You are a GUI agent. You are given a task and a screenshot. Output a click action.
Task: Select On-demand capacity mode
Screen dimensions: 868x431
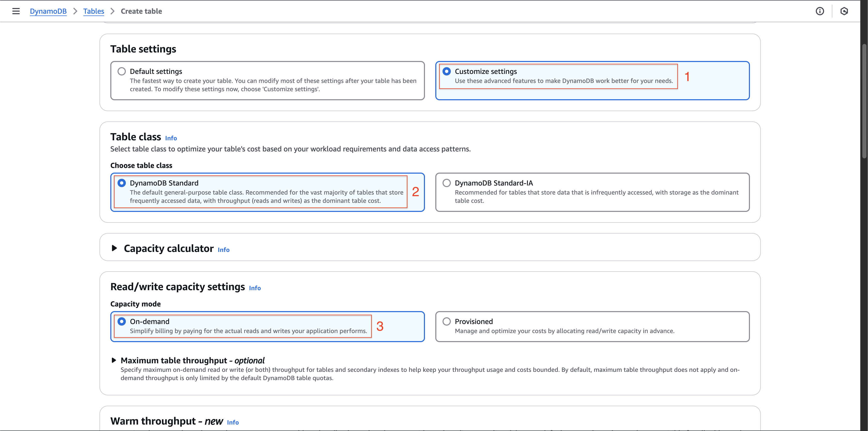coord(122,321)
